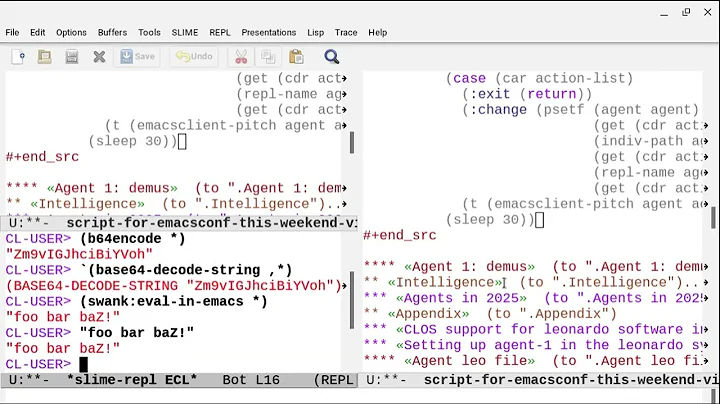Click the right window scrollbar thumb
This screenshot has height=404, width=720.
click(713, 218)
